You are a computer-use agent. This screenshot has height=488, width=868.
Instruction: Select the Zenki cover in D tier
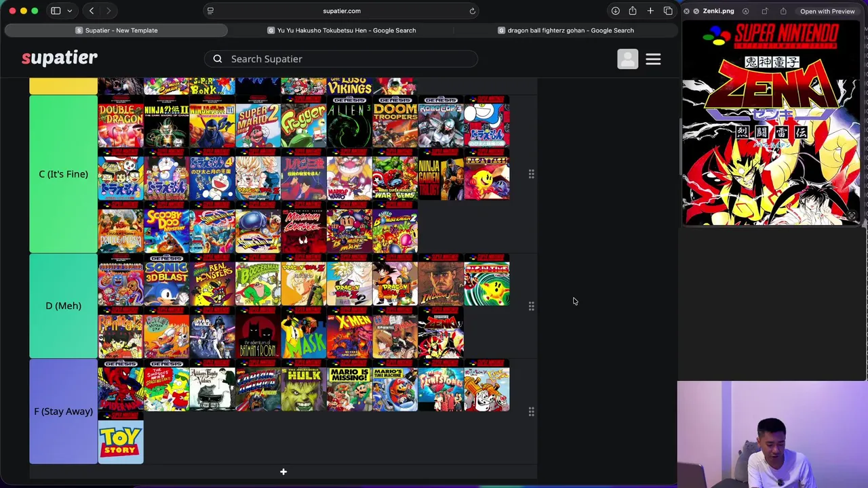441,332
